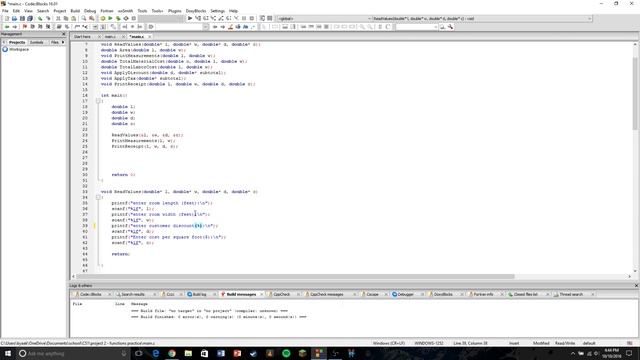Close the Management panel
The image size is (640, 360).
(63, 34)
